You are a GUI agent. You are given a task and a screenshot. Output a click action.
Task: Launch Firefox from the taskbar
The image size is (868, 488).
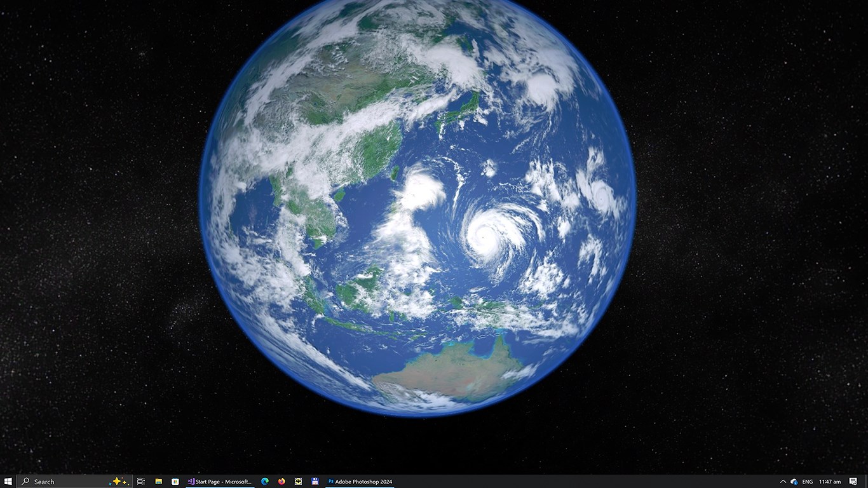281,482
